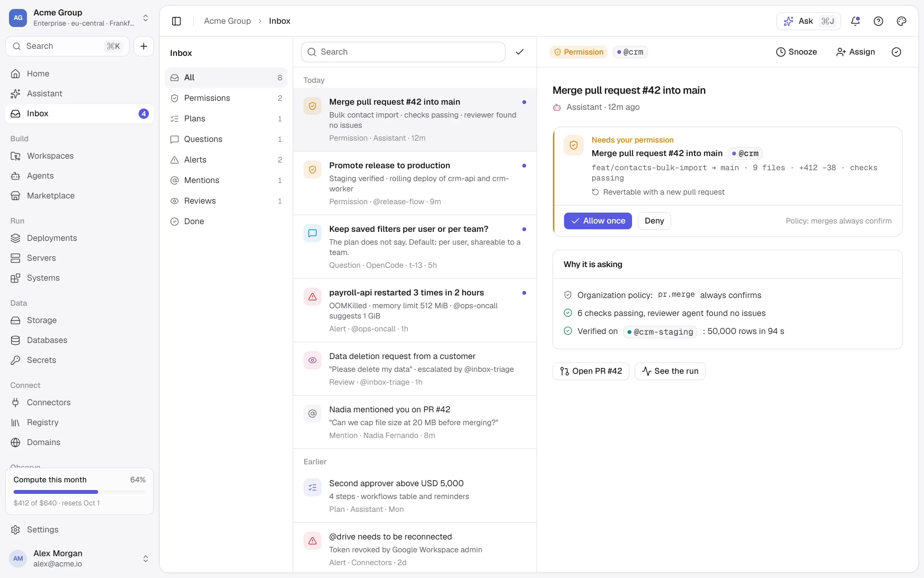The width and height of the screenshot is (924, 578).
Task: Open Domains in the sidebar
Action: (x=80, y=442)
